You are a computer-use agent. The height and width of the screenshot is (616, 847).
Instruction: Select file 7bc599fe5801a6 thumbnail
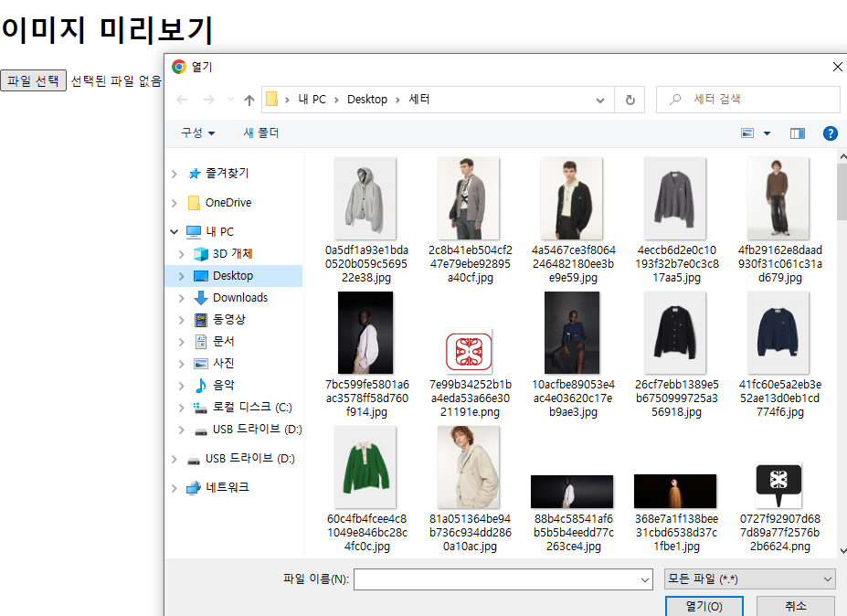coord(365,333)
